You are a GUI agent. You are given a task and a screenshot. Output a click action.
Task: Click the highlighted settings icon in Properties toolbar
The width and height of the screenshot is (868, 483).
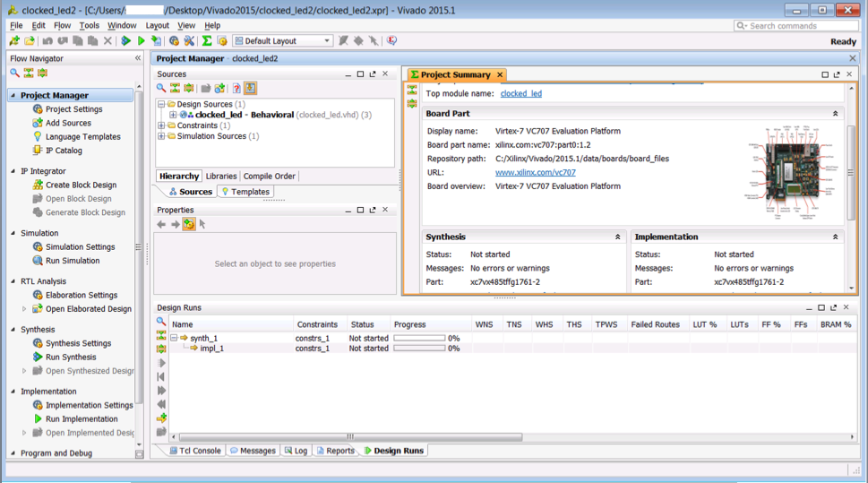[x=189, y=224]
